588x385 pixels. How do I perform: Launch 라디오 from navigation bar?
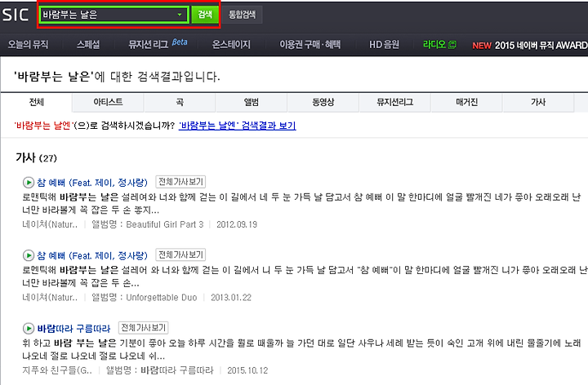(434, 45)
